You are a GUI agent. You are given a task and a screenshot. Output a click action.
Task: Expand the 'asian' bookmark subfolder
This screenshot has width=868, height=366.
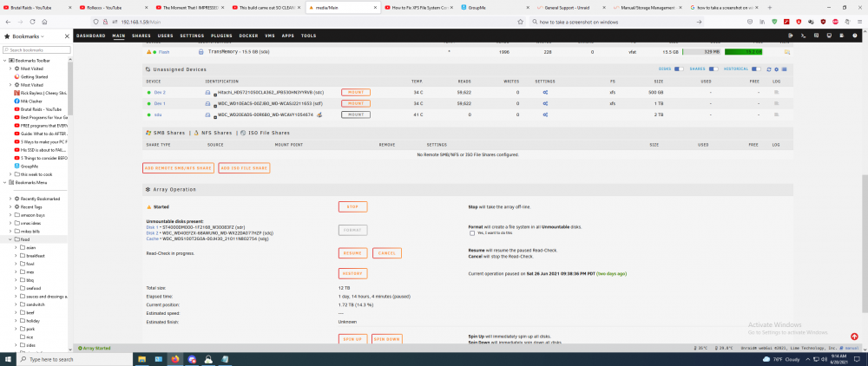[16, 247]
